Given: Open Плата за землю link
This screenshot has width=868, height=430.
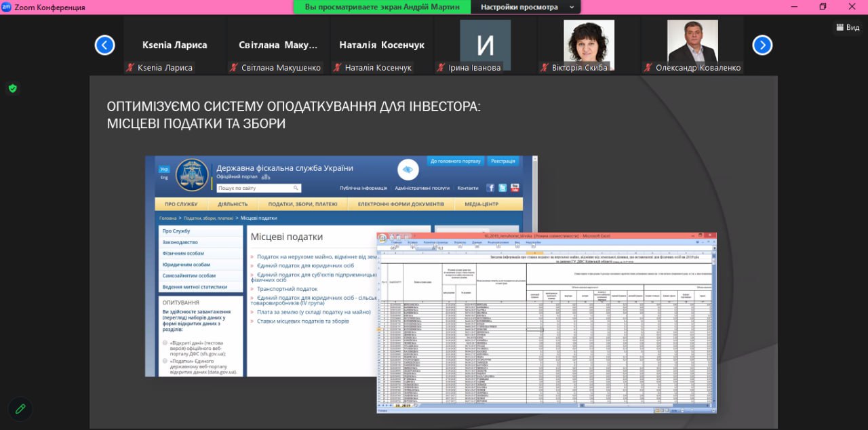Looking at the screenshot, I should [314, 312].
